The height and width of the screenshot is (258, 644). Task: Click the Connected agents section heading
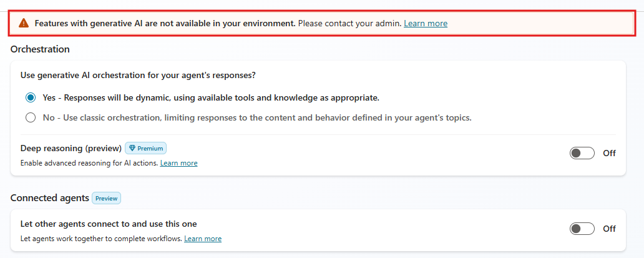coord(49,198)
